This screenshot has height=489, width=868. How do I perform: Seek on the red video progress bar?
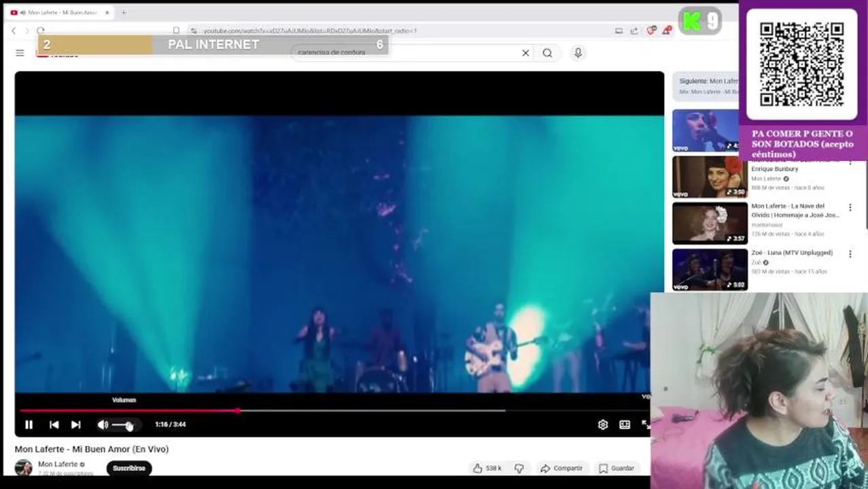pos(129,410)
